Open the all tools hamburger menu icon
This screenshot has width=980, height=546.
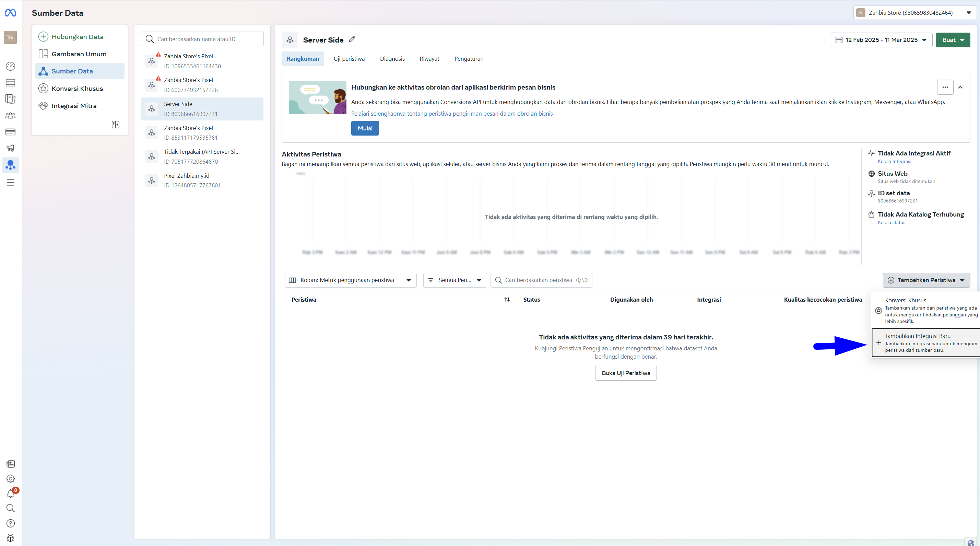(10, 182)
